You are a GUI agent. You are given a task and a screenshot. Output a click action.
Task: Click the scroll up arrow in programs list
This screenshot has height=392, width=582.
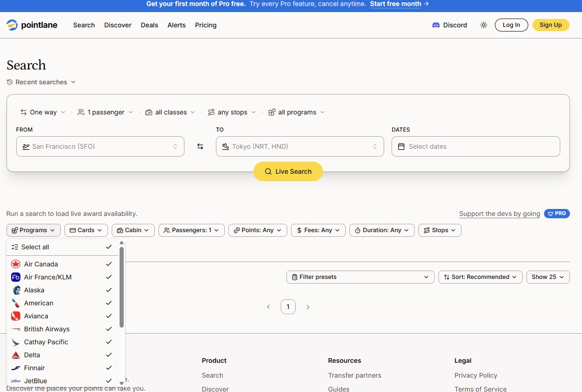coord(121,243)
